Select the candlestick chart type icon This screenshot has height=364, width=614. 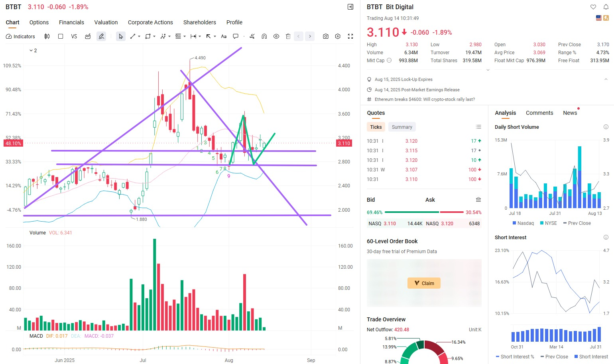point(47,36)
